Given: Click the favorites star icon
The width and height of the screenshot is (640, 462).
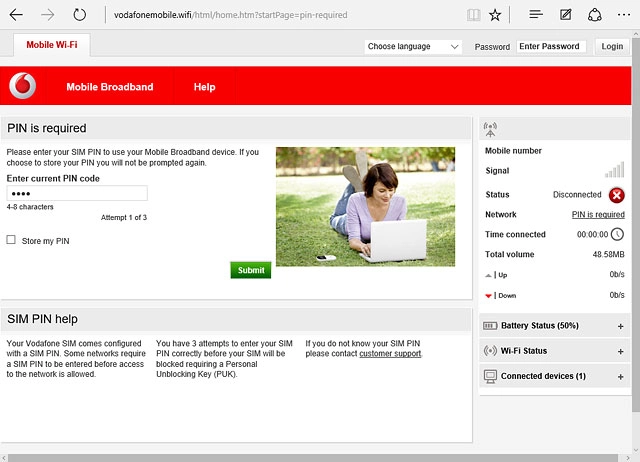Looking at the screenshot, I should (x=496, y=15).
